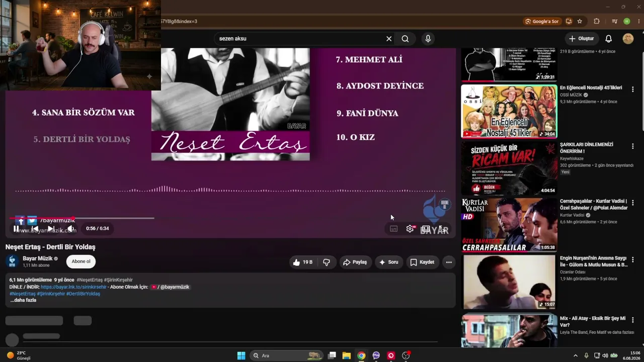This screenshot has height=362, width=644.
Task: Click the Soru ask button
Action: pos(388,262)
